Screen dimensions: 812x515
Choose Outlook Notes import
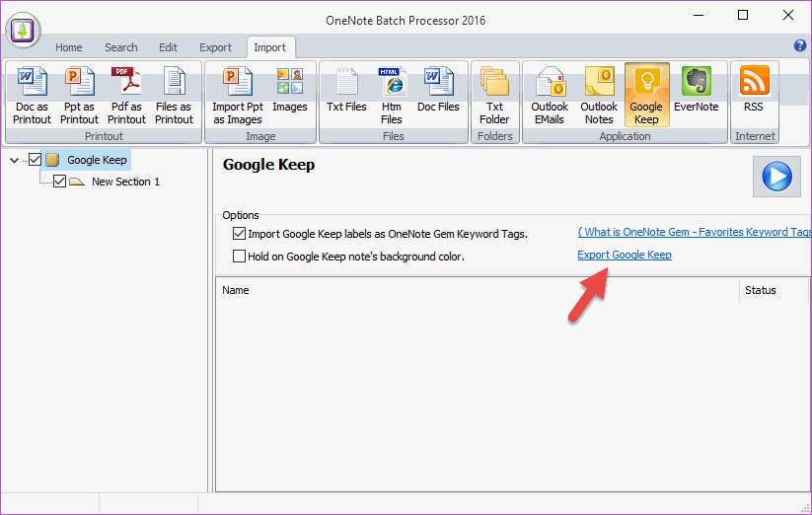click(599, 96)
